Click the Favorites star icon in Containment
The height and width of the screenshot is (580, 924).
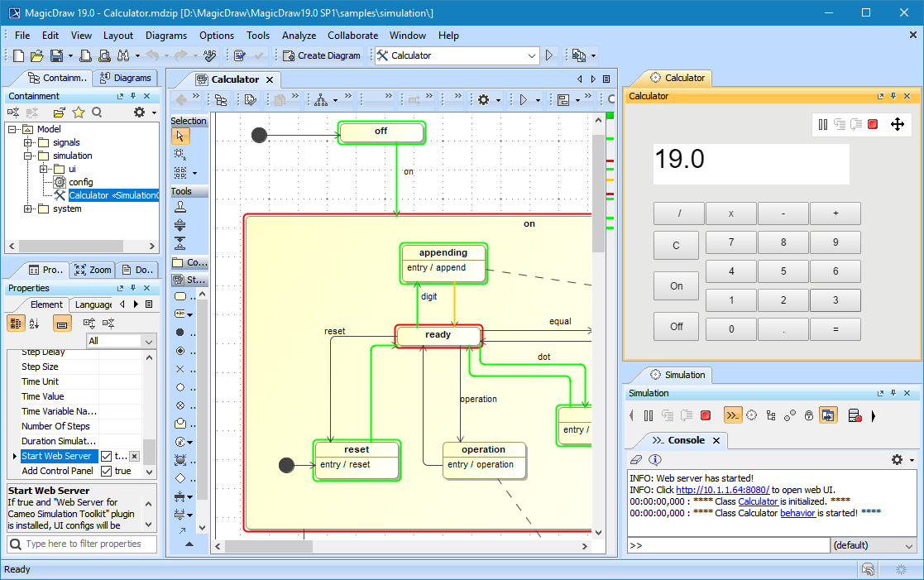(x=79, y=113)
